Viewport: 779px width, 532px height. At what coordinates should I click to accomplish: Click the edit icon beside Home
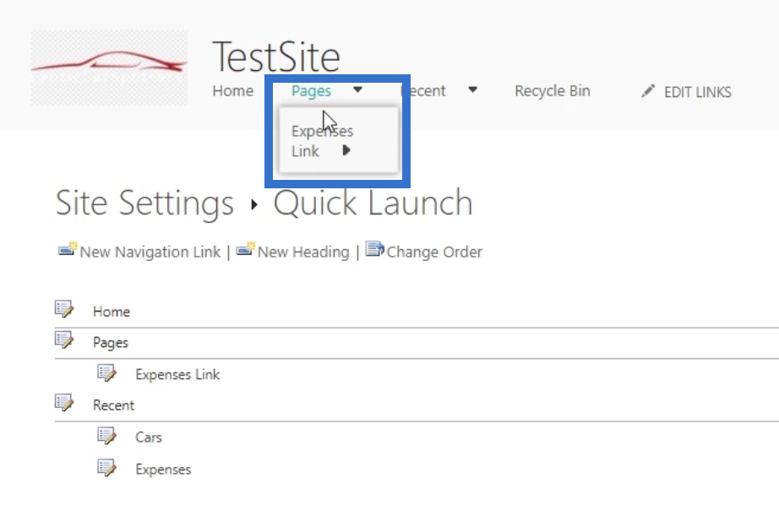[x=64, y=309]
